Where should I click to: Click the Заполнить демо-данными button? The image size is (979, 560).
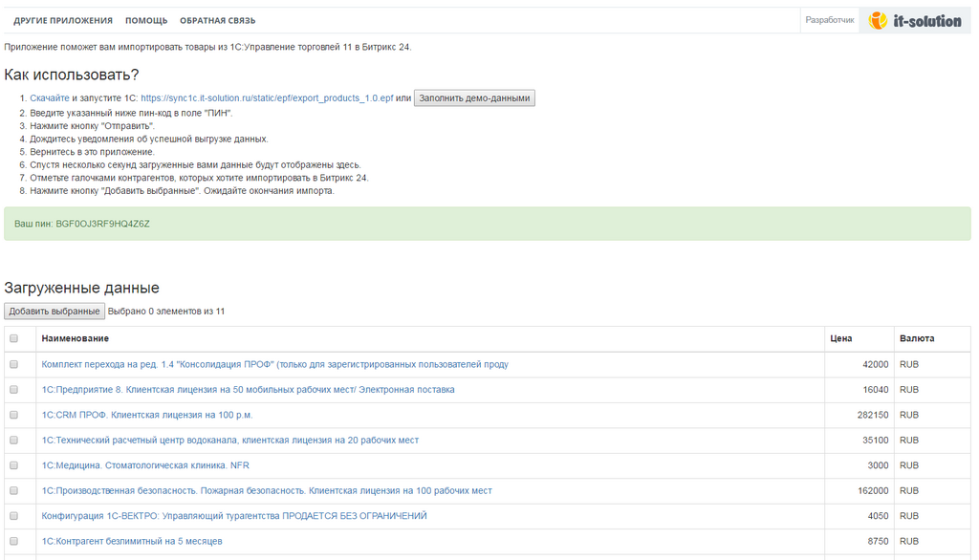point(474,98)
